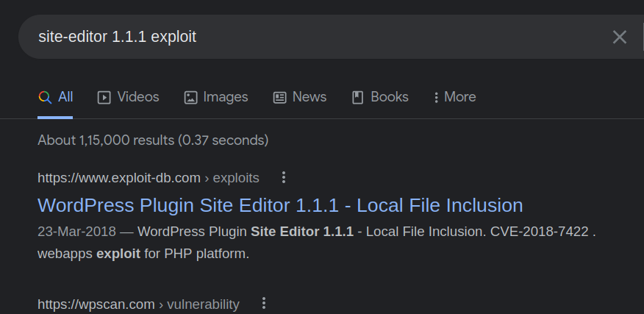Click into the search box containing 'site-editor 1.1.1 exploit'
644x314 pixels.
tap(294, 37)
